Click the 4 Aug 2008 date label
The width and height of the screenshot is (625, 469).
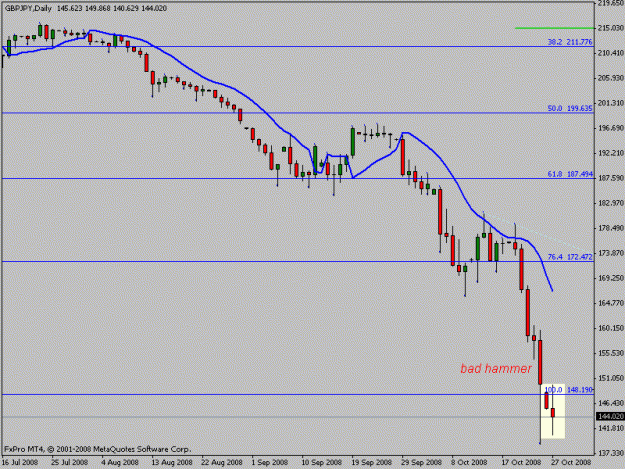[120, 462]
